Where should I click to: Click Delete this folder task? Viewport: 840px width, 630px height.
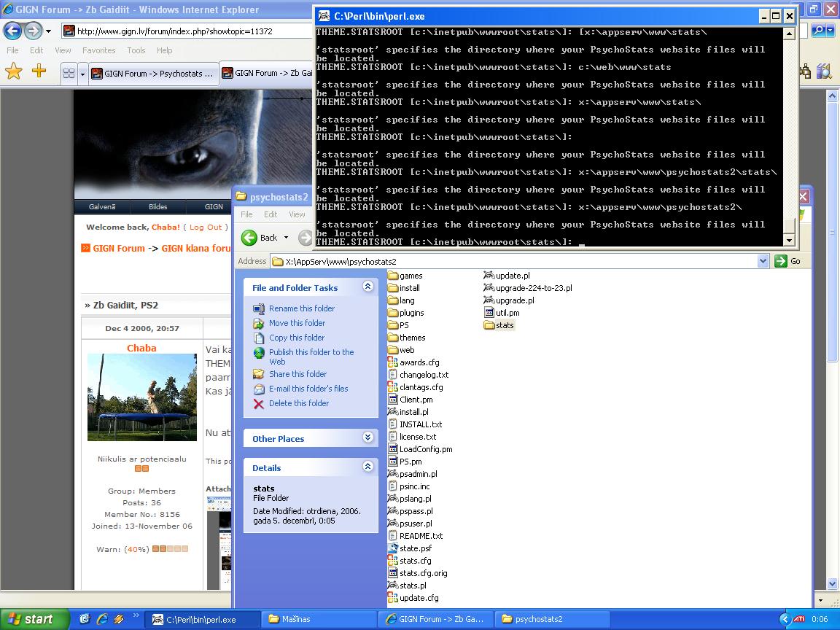tap(292, 403)
